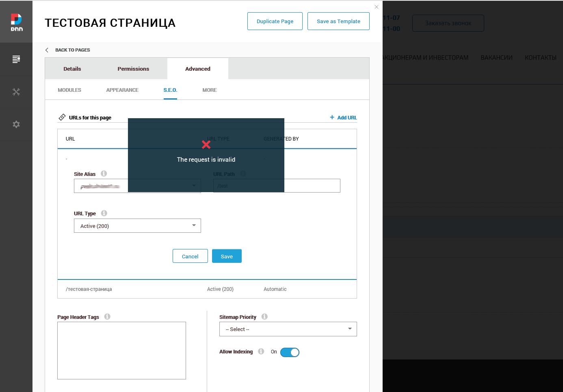Screen dimensions: 563x392
Task: Click The request is invalid message
Action: [206, 160]
